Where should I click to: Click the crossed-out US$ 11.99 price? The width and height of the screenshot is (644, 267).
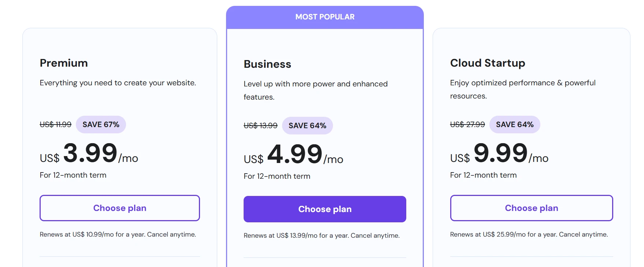pyautogui.click(x=55, y=125)
